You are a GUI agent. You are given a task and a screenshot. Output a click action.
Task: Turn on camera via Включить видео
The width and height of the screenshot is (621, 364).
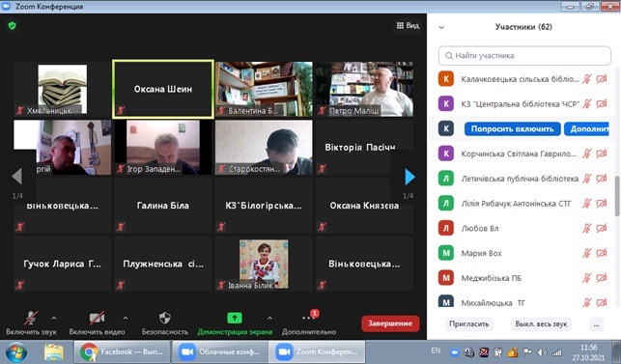click(97, 318)
